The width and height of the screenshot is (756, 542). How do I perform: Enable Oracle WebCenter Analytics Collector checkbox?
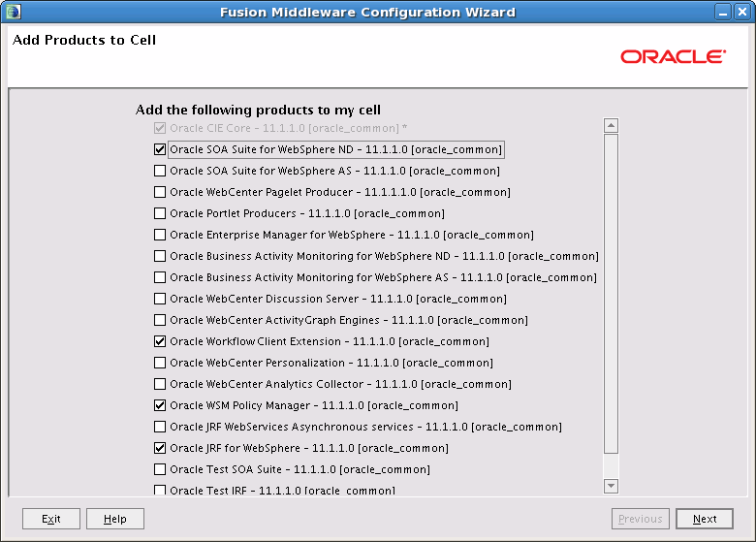tap(160, 384)
